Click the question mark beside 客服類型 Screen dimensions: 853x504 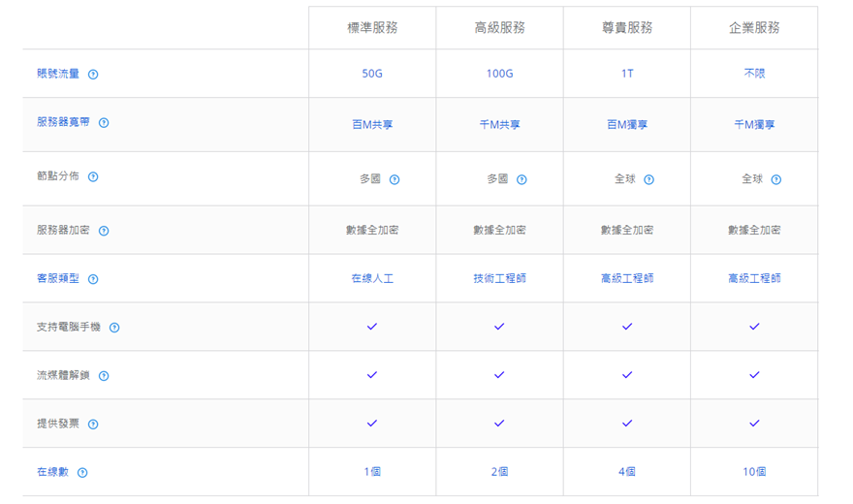(x=93, y=279)
